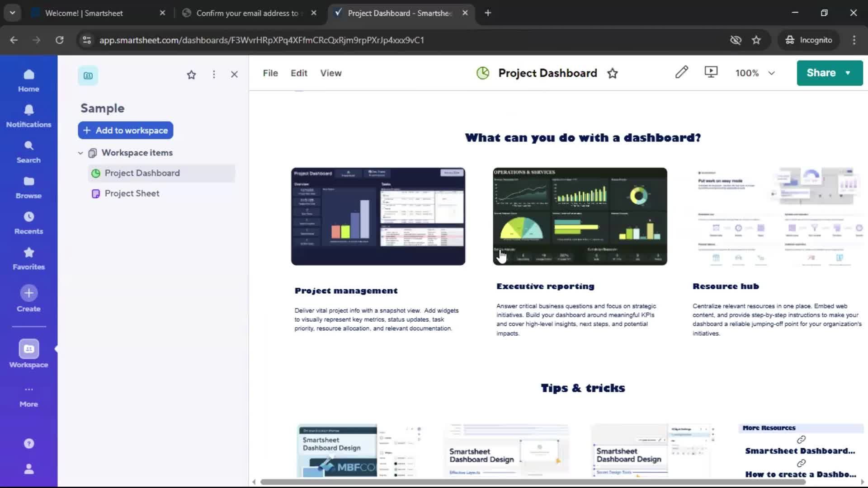Collapse the Workspace items section
The height and width of the screenshot is (488, 868).
pos(80,153)
